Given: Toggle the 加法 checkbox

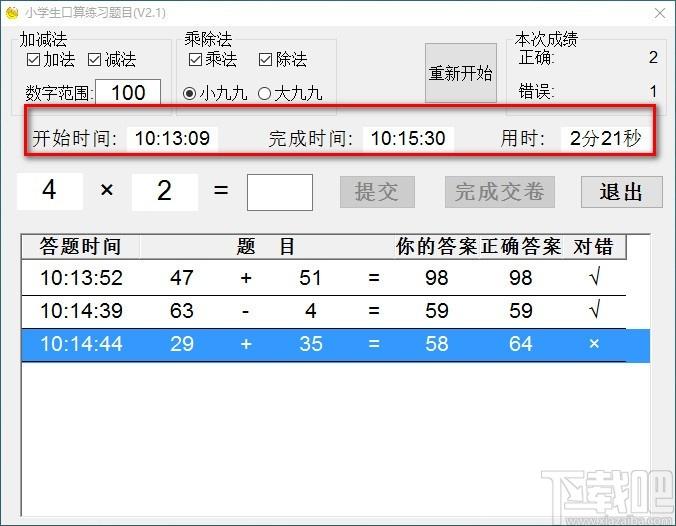Looking at the screenshot, I should click(51, 59).
